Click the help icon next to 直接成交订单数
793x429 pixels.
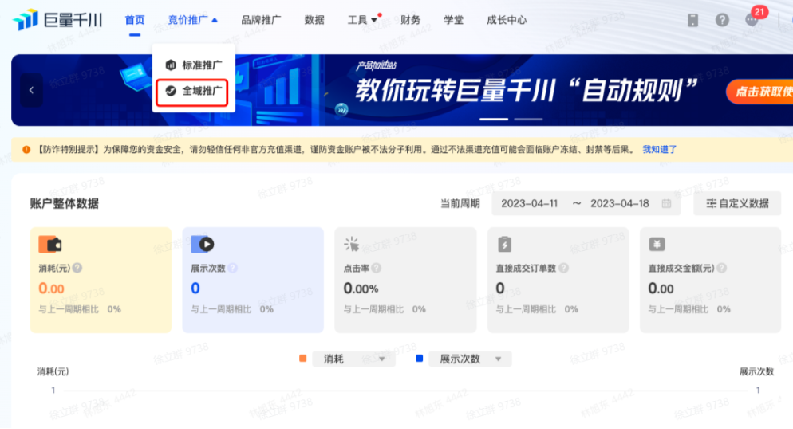(x=563, y=268)
